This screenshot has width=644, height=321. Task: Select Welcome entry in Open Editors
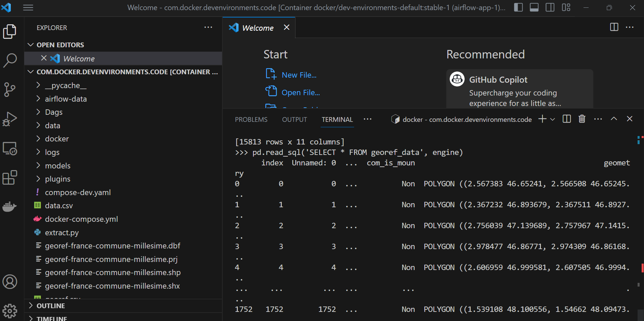click(x=123, y=58)
